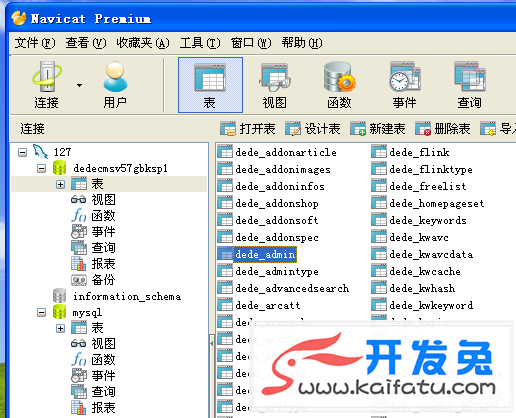Select the dede_admintype table
This screenshot has height=418, width=516.
[268, 271]
